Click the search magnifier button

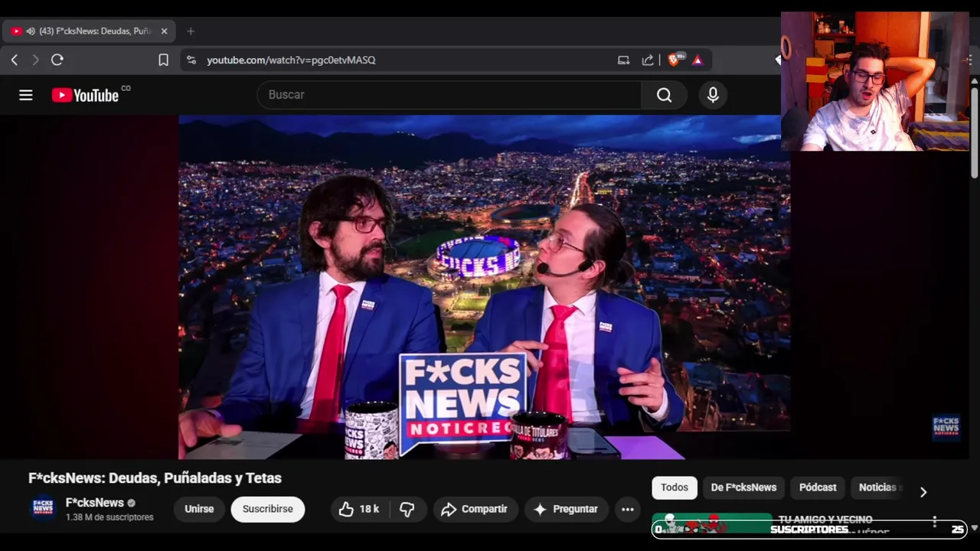[664, 95]
